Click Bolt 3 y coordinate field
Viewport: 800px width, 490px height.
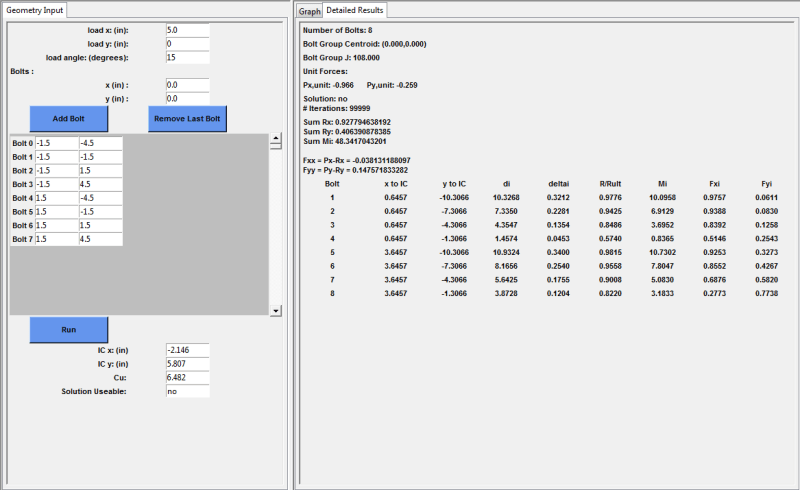[101, 184]
